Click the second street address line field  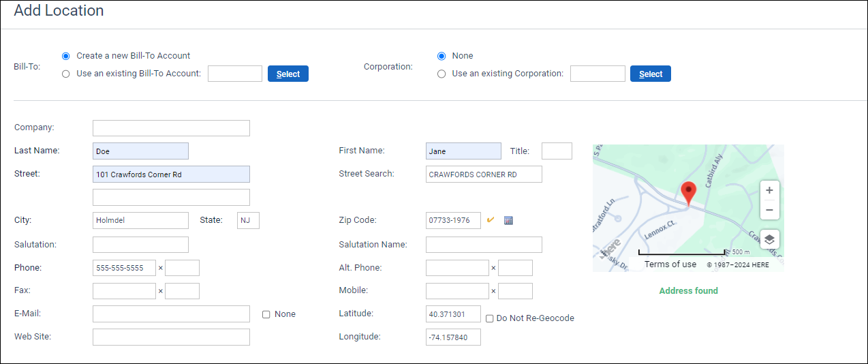click(x=171, y=197)
